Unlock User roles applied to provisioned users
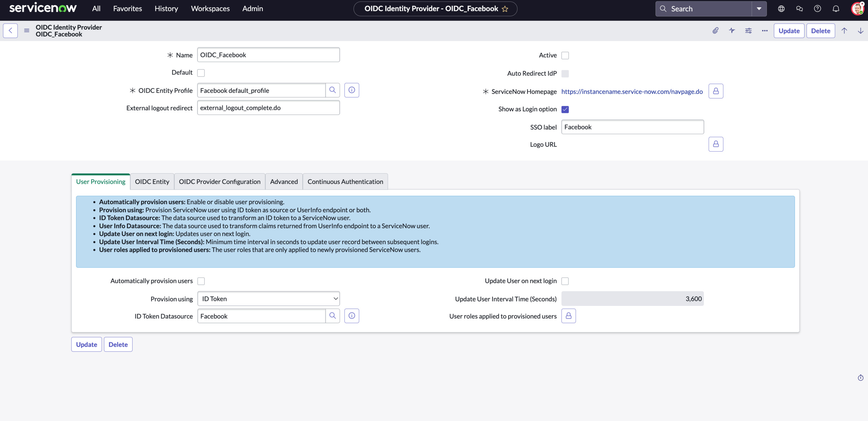The image size is (868, 421). (x=568, y=316)
